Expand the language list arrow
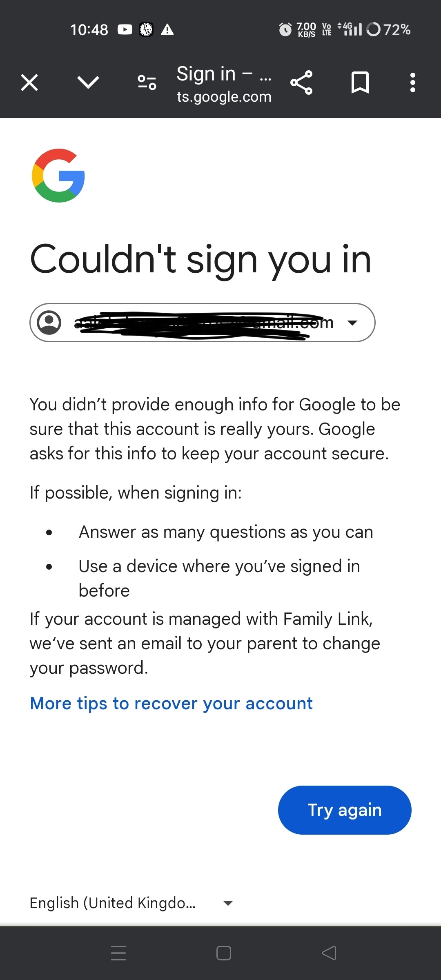Screen dimensions: 441x980 pyautogui.click(x=228, y=903)
